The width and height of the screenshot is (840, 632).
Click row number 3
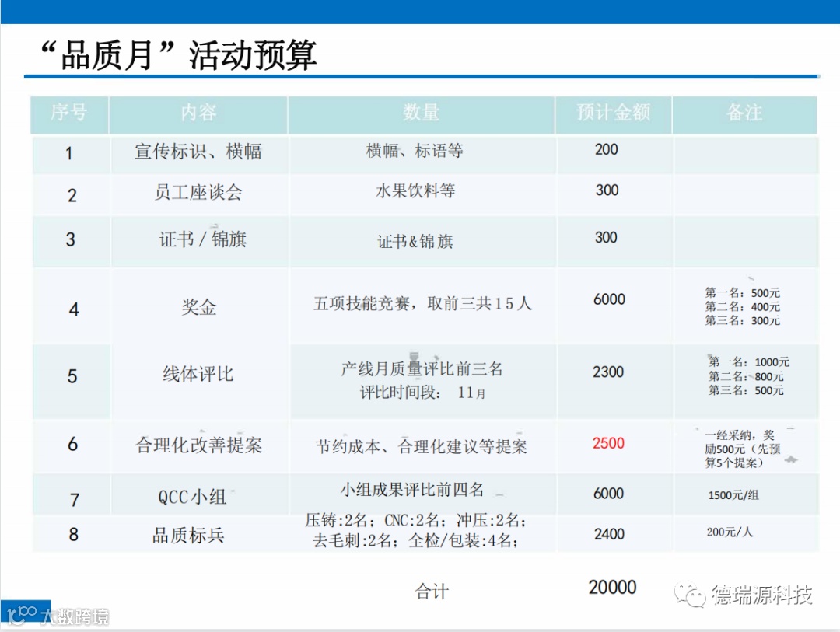70,239
